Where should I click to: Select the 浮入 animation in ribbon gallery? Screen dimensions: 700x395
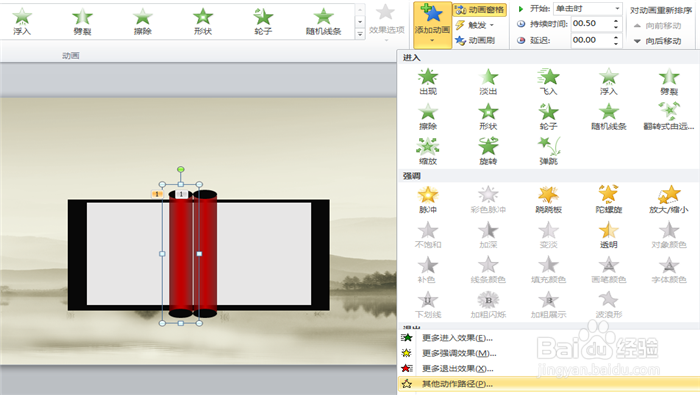coord(22,22)
